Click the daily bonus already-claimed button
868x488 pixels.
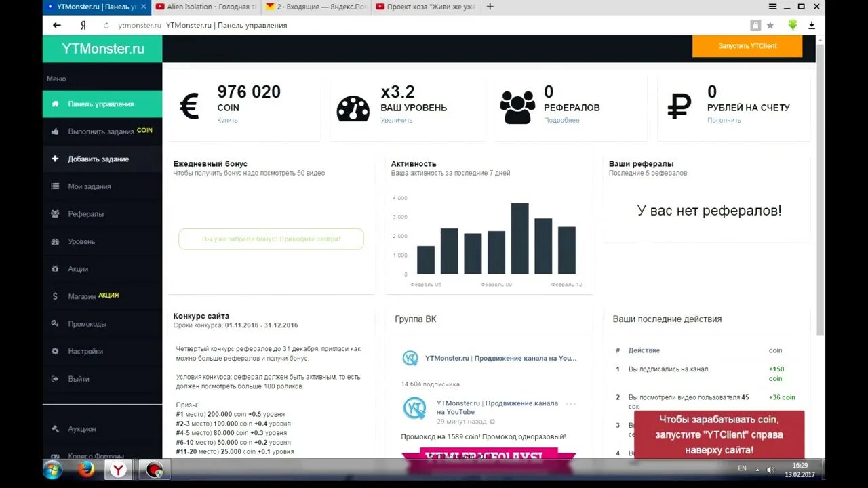[271, 239]
